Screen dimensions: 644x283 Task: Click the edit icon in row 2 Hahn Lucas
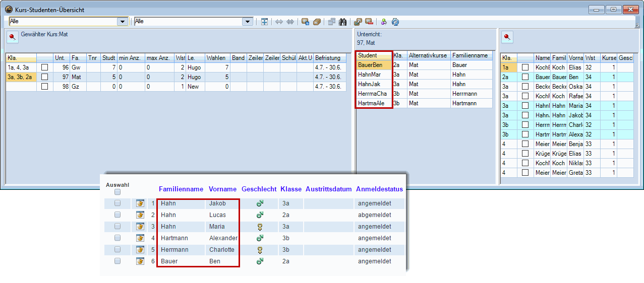click(140, 215)
